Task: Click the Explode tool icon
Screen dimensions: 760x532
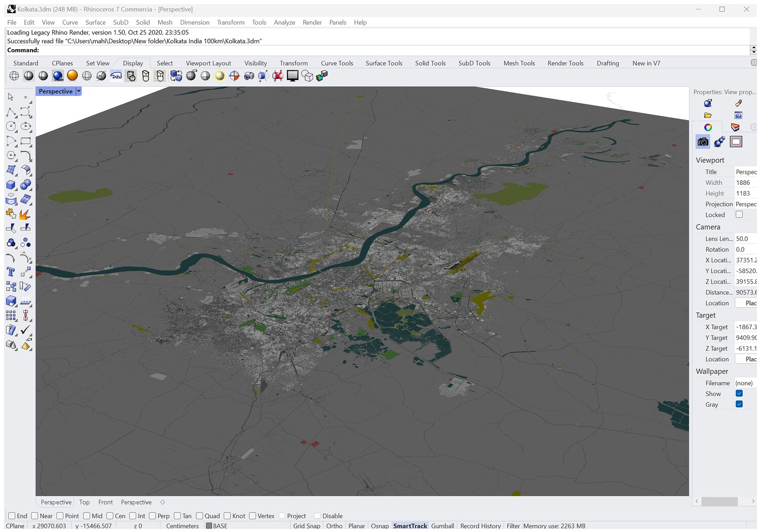Action: 25,214
